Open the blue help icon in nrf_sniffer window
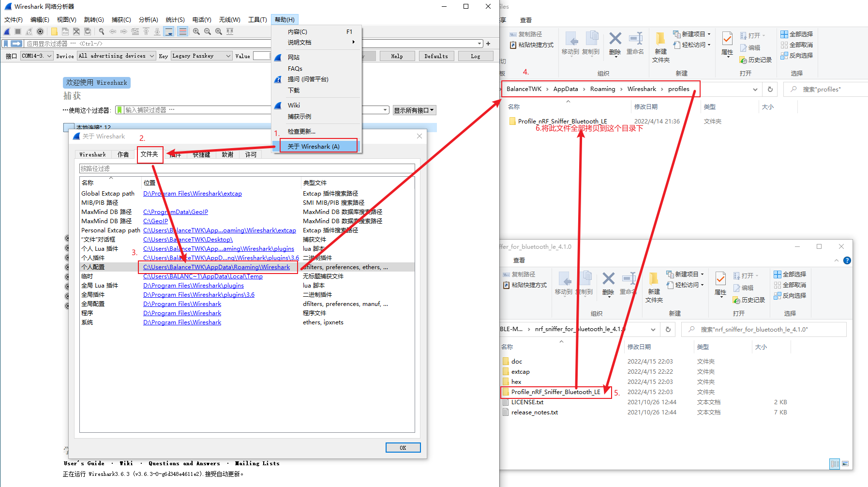Image resolution: width=868 pixels, height=487 pixels. [847, 260]
